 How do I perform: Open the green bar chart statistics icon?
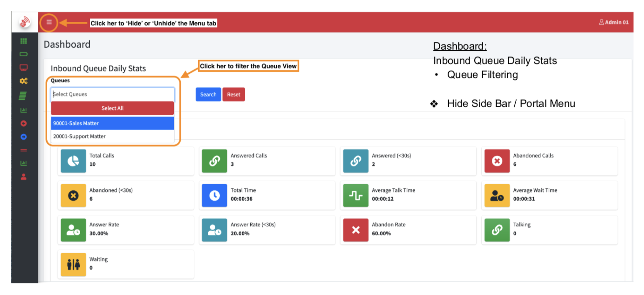(x=24, y=110)
